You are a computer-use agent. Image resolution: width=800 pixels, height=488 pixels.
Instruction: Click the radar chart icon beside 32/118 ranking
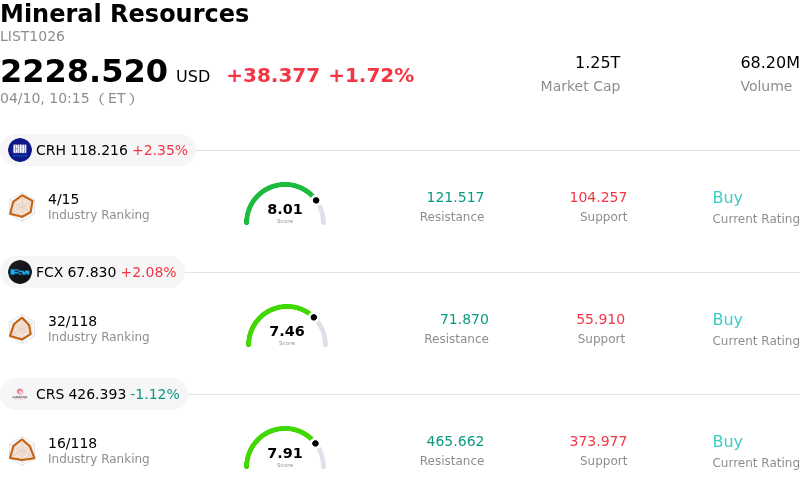21,328
